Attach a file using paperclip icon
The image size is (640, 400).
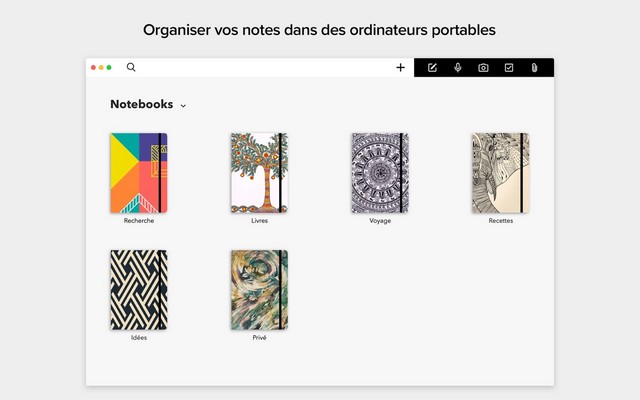coord(534,68)
